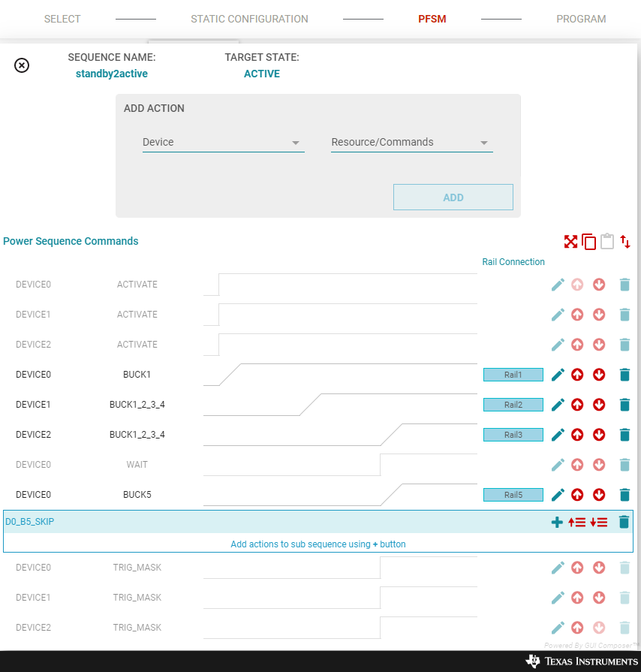
Task: Go to the PROGRAM step
Action: [x=581, y=19]
